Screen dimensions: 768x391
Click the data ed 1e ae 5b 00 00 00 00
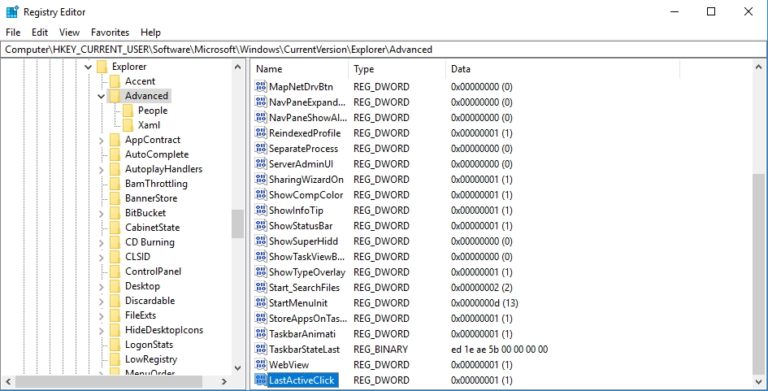(x=499, y=349)
